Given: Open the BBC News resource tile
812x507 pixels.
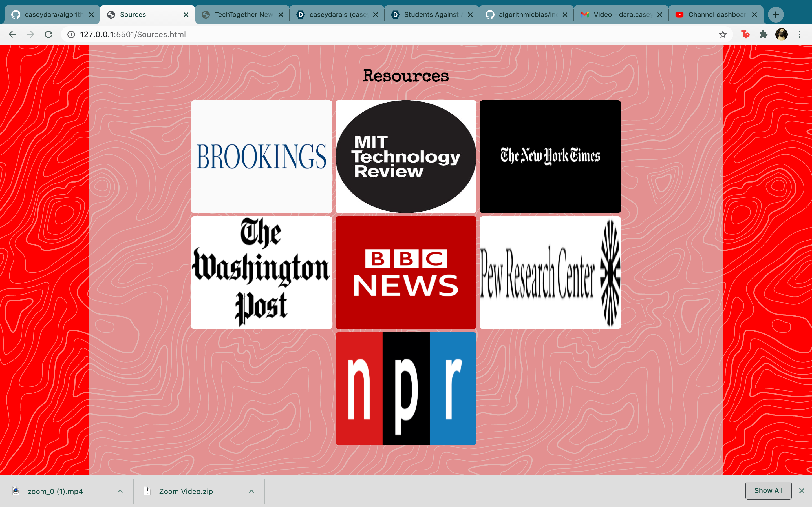Looking at the screenshot, I should pos(406,272).
